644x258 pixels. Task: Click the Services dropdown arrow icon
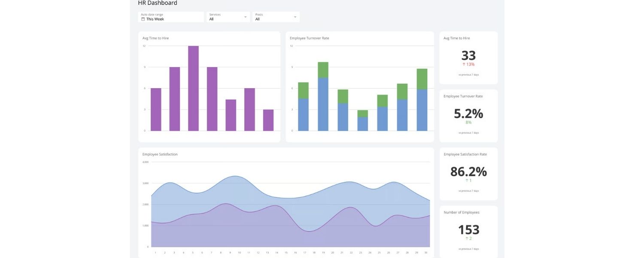coord(245,17)
